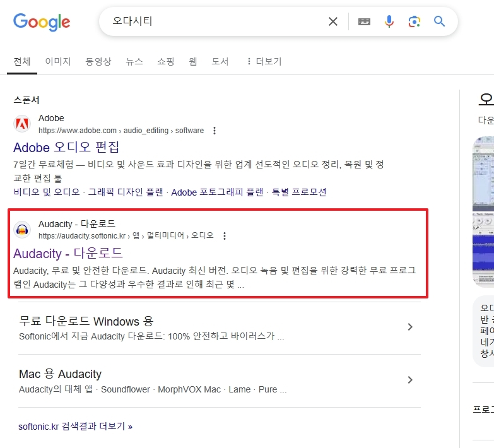This screenshot has width=494, height=448.
Task: Click the Adobe favicon in the sponsored result
Action: click(x=22, y=124)
